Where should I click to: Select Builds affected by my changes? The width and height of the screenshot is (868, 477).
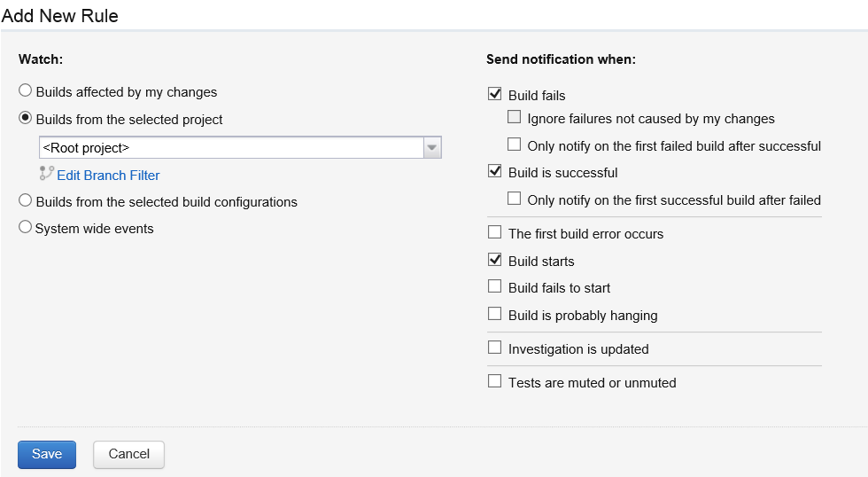25,90
